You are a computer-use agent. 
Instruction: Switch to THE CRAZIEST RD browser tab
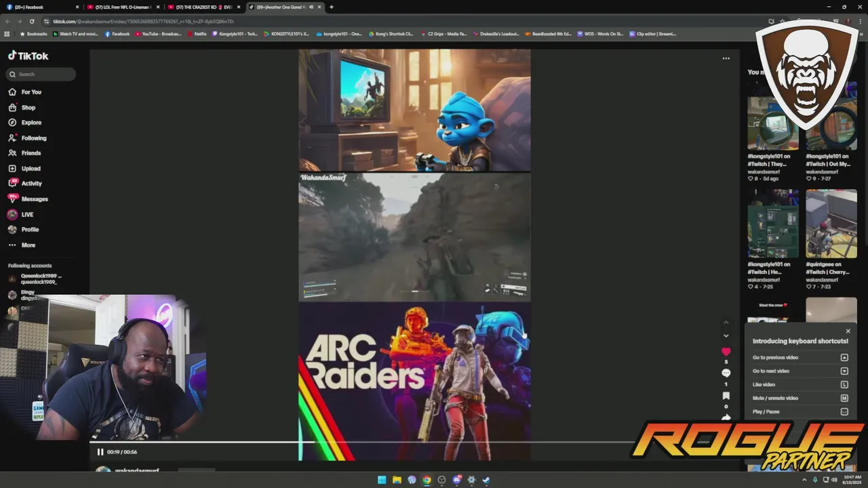[203, 7]
